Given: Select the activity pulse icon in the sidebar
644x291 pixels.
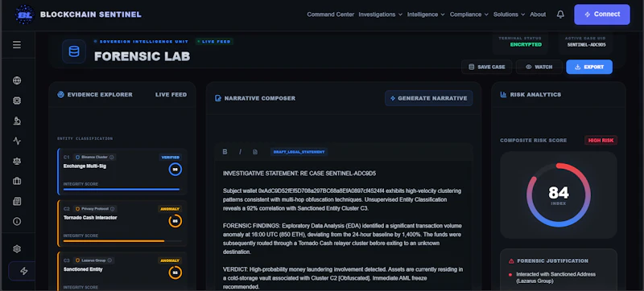Looking at the screenshot, I should pyautogui.click(x=17, y=141).
